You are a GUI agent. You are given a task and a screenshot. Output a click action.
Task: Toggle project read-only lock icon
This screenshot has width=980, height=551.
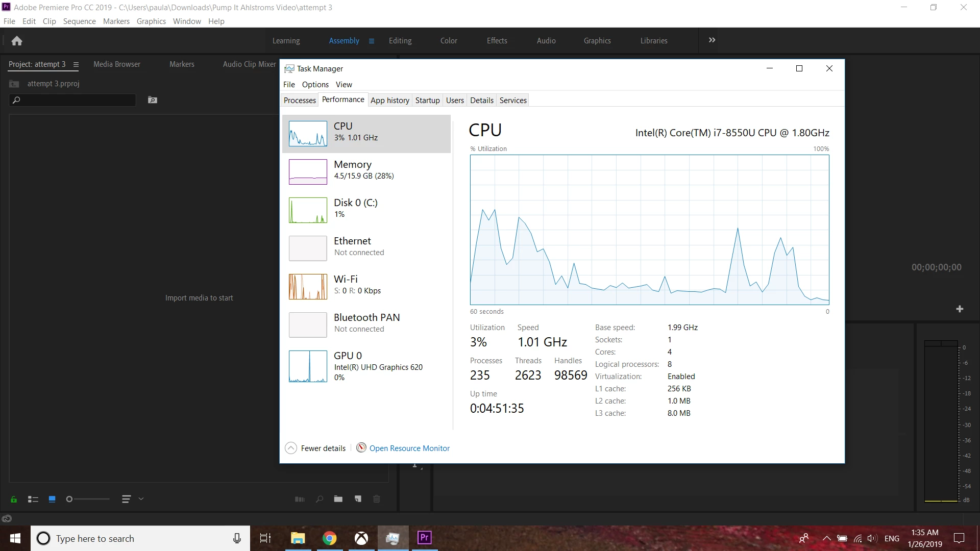pyautogui.click(x=14, y=499)
